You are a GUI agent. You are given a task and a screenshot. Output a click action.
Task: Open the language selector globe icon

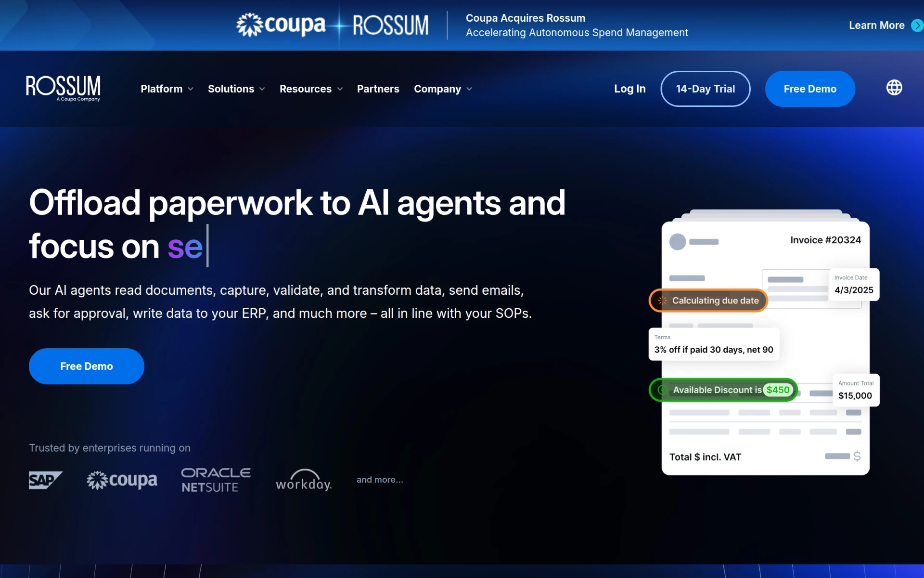(x=894, y=88)
